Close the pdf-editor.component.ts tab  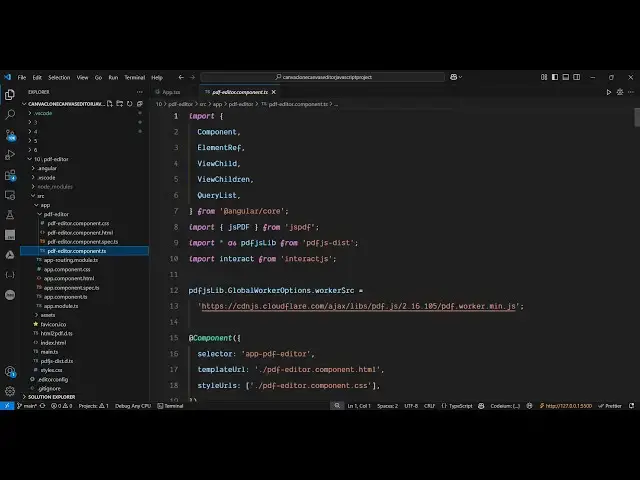(x=274, y=92)
